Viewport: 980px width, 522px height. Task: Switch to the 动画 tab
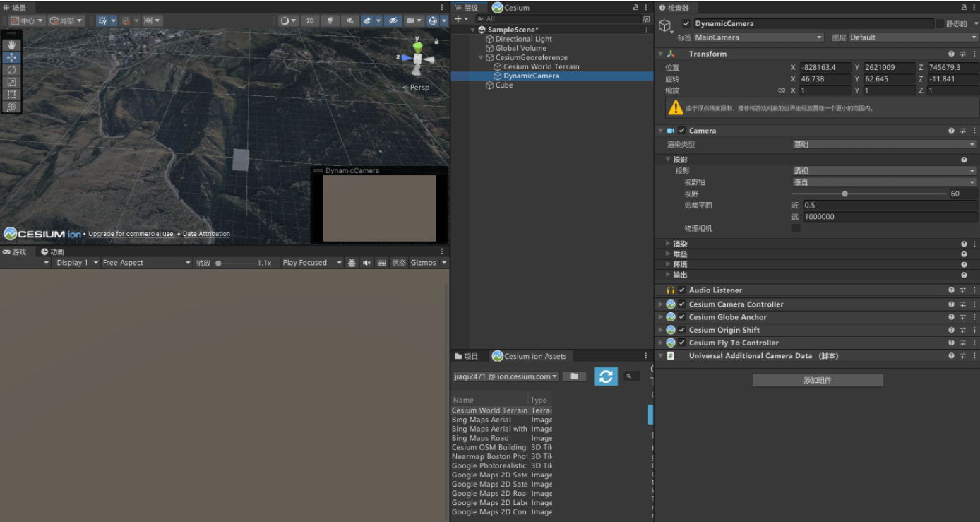coord(53,251)
